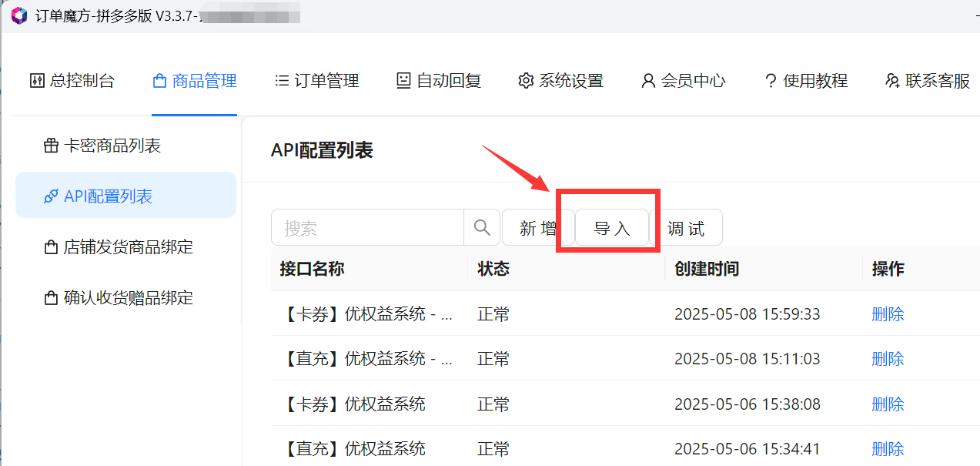Click the 新增 button
980x466 pixels.
538,228
